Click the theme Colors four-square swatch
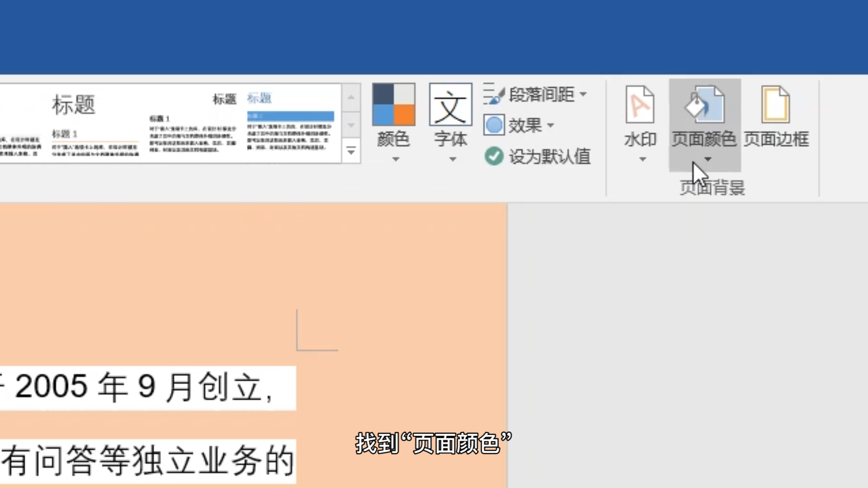 click(393, 105)
